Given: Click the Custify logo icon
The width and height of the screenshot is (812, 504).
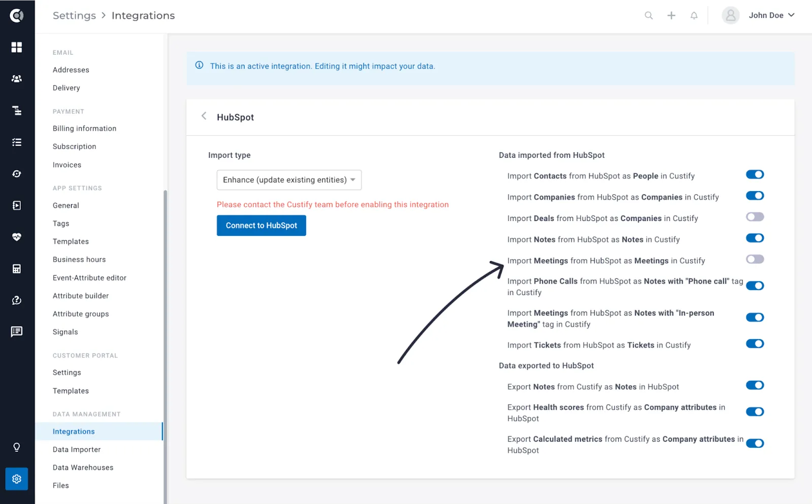Looking at the screenshot, I should (17, 16).
